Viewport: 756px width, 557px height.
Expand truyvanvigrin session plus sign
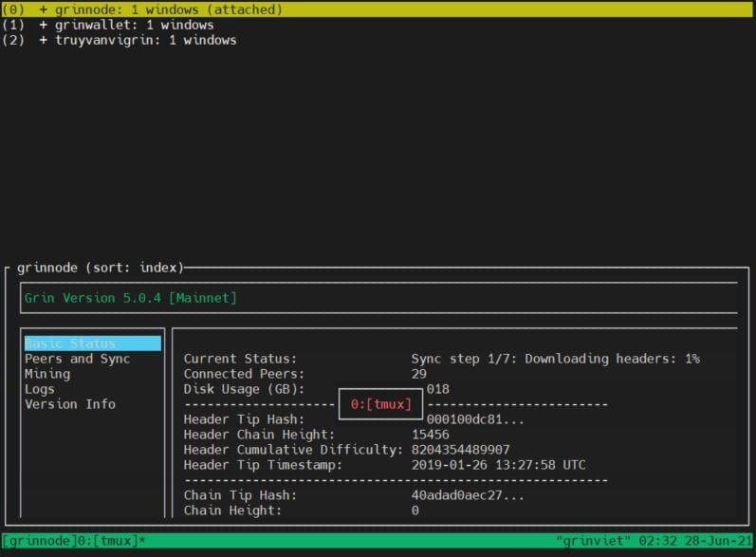click(44, 40)
